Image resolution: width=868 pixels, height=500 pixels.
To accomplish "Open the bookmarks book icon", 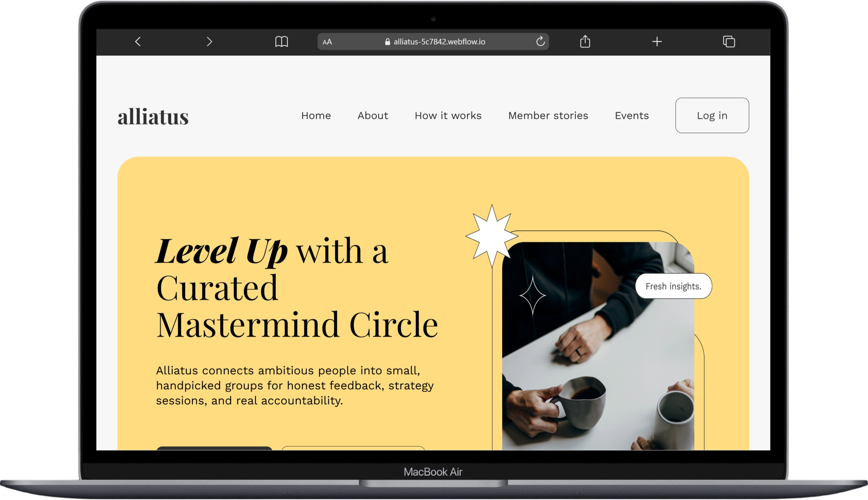I will pos(282,42).
